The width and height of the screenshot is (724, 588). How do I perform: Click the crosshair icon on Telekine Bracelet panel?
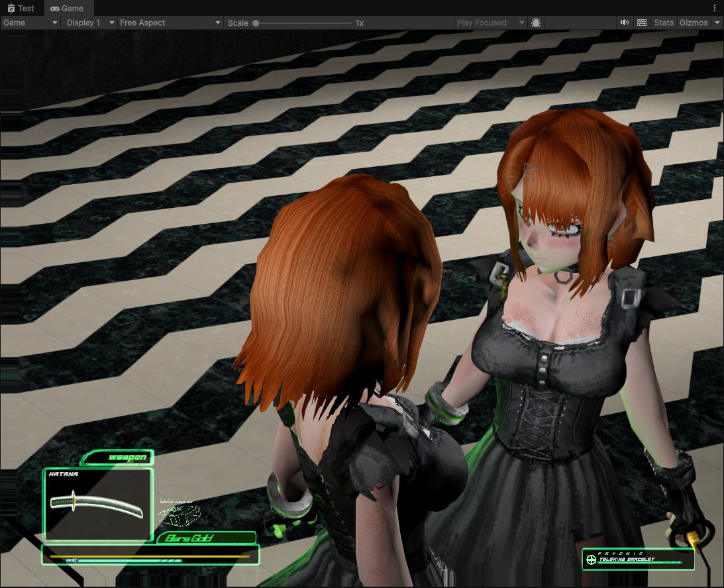tap(590, 560)
